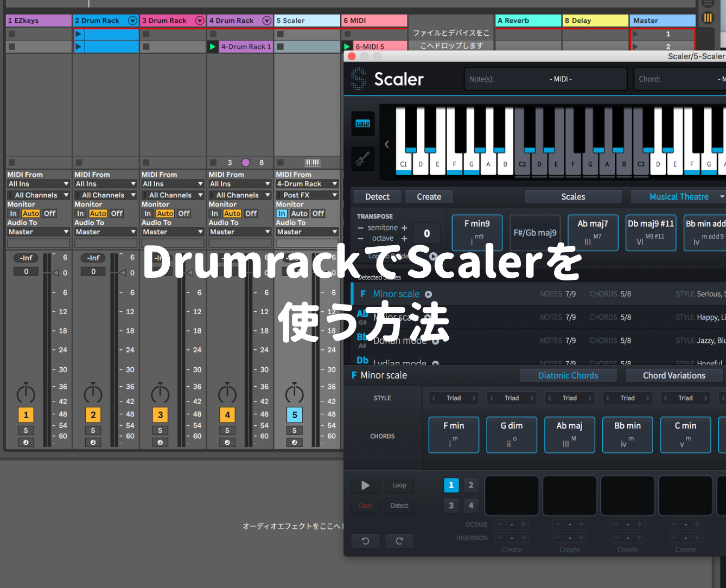Open the Chord Variations tab
This screenshot has height=588, width=726.
[x=674, y=375]
